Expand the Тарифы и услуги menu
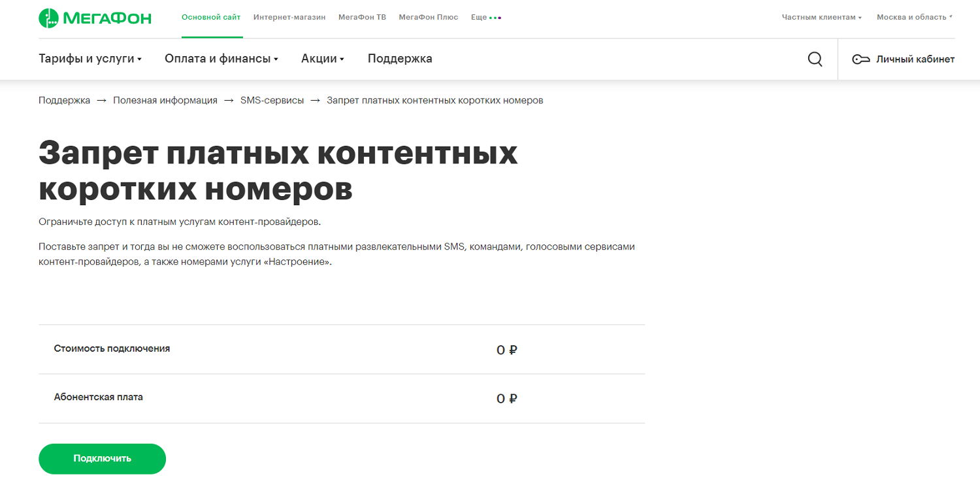Viewport: 980px width, 487px height. (90, 59)
